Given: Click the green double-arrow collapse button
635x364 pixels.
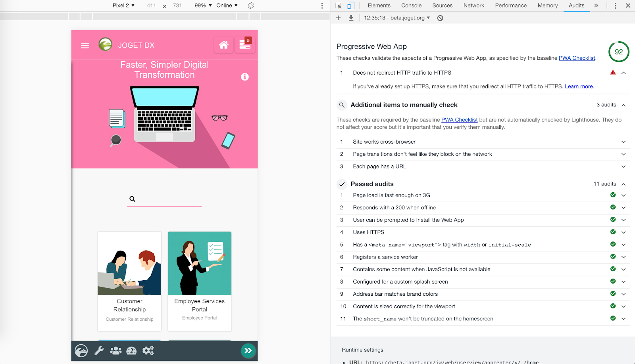Looking at the screenshot, I should (248, 351).
